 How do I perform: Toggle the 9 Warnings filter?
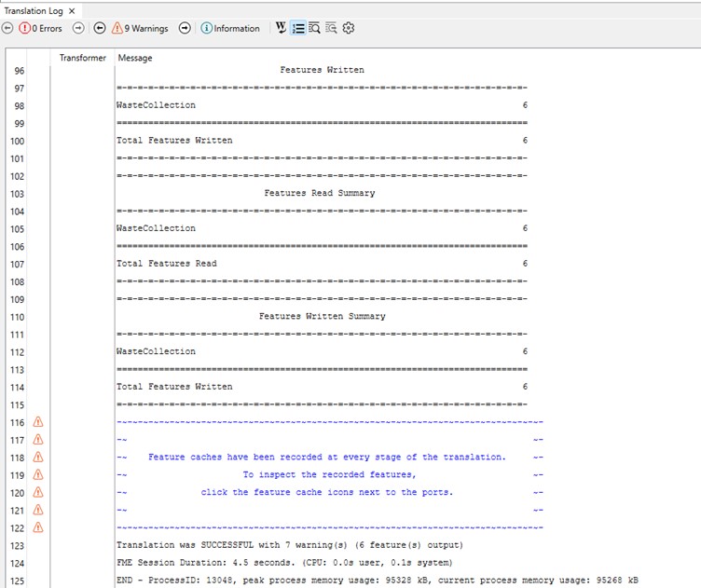(140, 29)
